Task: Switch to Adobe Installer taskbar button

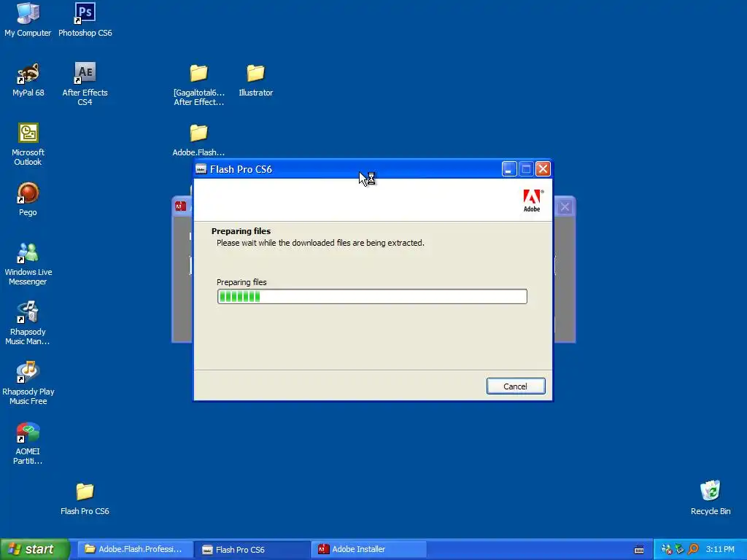Action: [369, 549]
